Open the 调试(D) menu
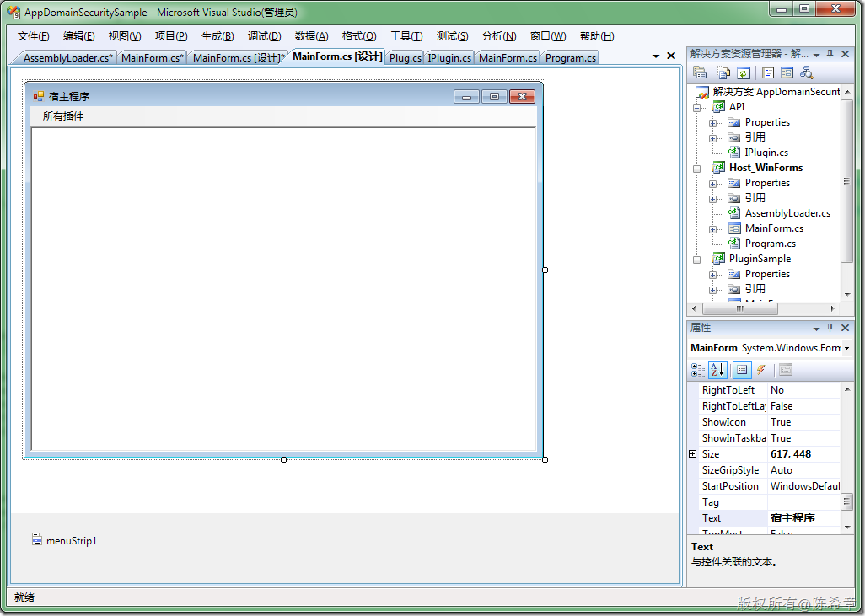The height and width of the screenshot is (616, 865). tap(264, 36)
